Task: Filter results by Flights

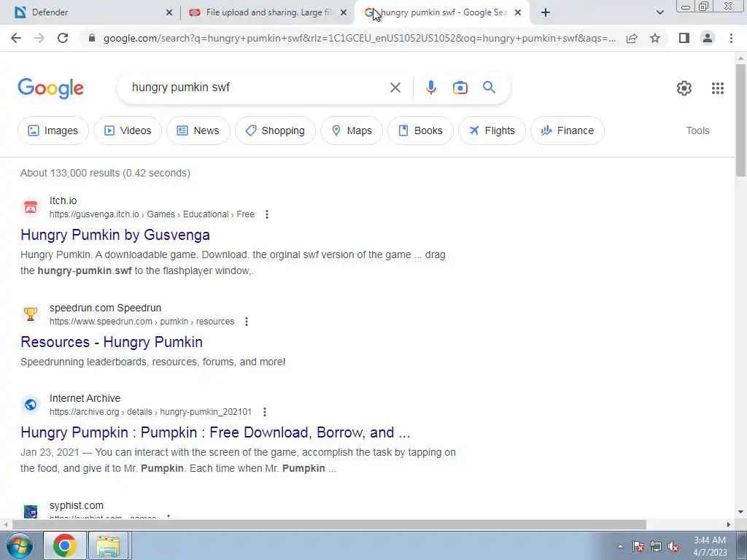Action: pos(492,131)
